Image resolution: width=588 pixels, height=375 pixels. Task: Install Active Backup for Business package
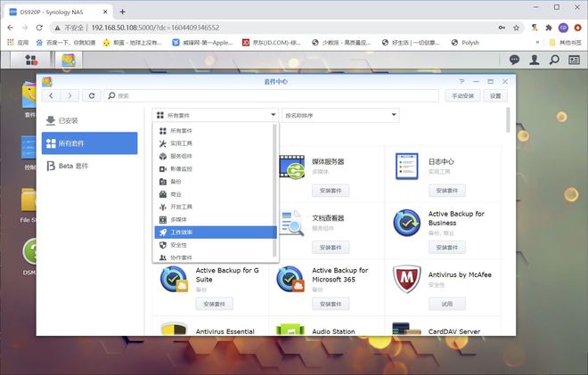(447, 248)
